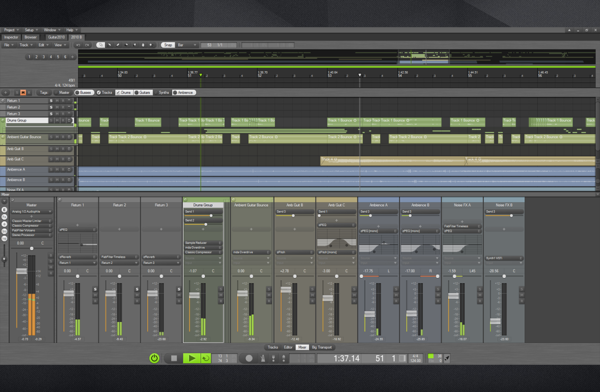Click the Record button
This screenshot has height=392, width=600.
249,358
